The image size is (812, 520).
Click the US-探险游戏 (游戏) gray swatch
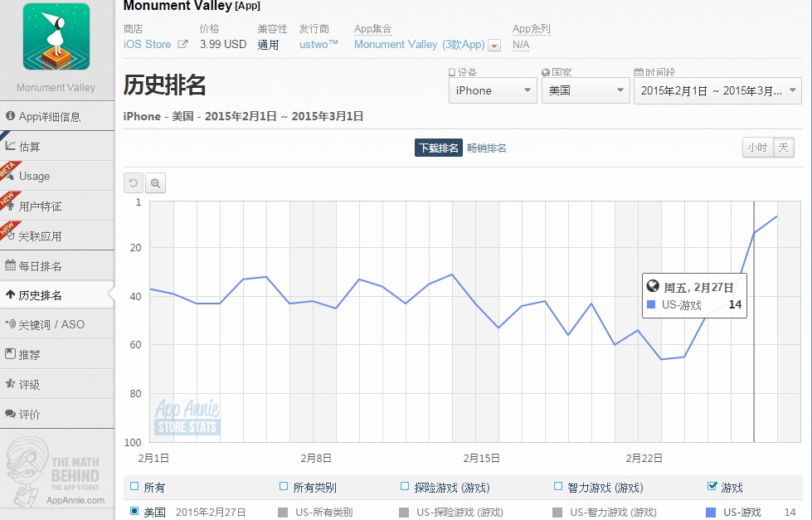click(x=404, y=513)
